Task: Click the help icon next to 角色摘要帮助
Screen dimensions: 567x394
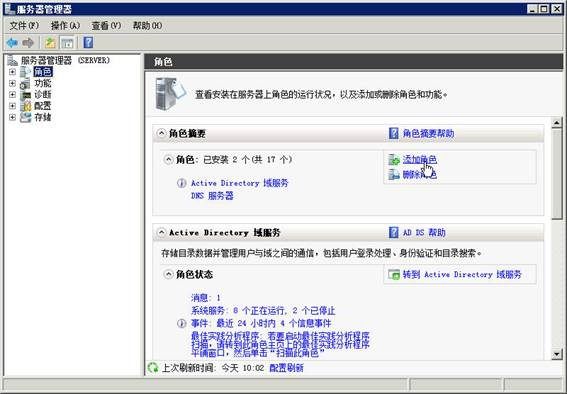Action: point(393,133)
